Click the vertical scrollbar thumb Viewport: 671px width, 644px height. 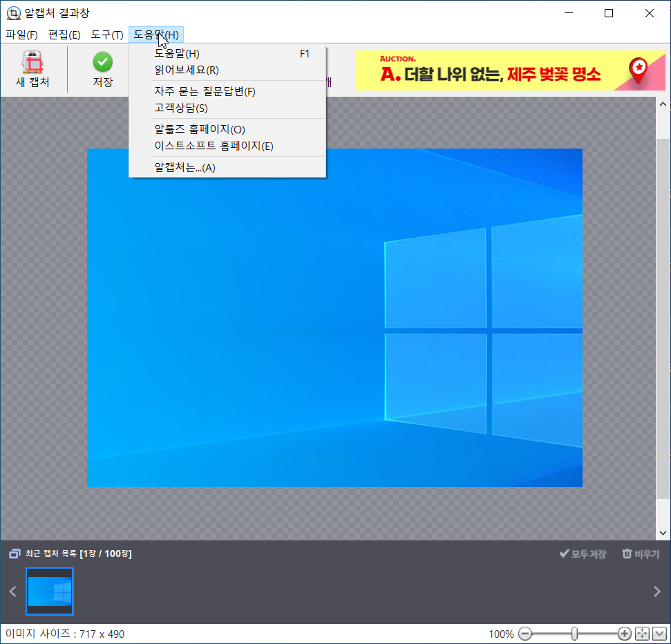[x=663, y=319]
